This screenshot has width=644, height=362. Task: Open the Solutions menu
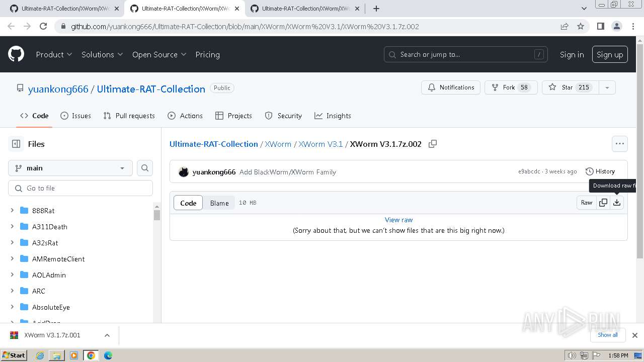click(102, 54)
